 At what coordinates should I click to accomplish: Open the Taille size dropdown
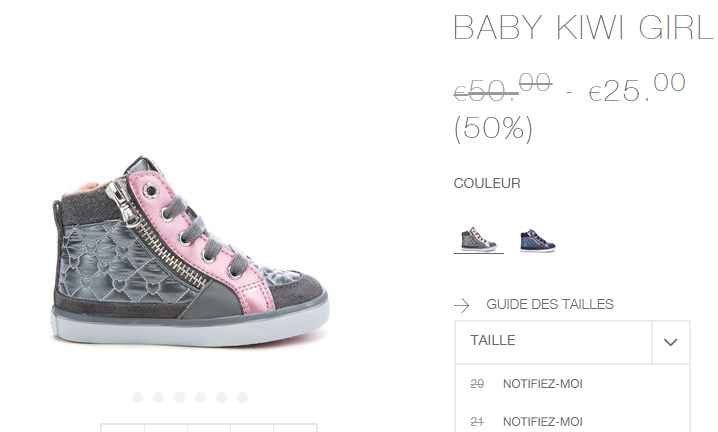pos(572,342)
